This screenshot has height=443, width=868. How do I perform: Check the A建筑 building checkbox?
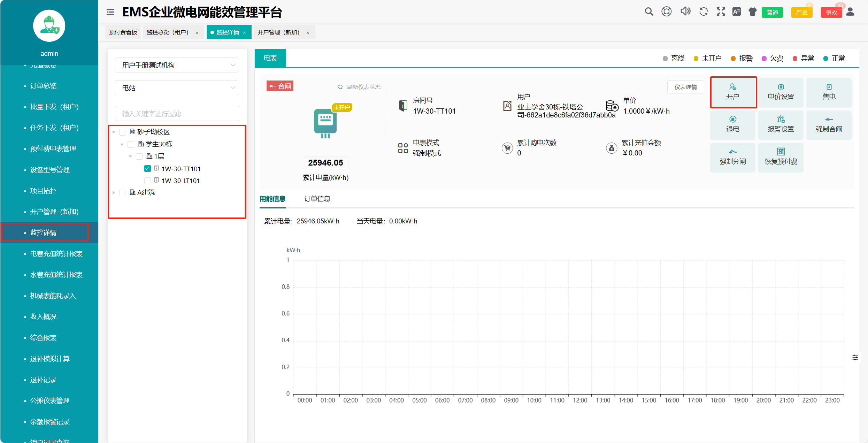coord(122,193)
